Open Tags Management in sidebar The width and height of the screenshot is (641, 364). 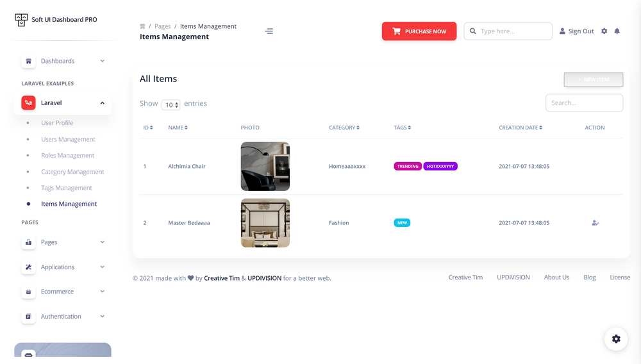(x=66, y=188)
